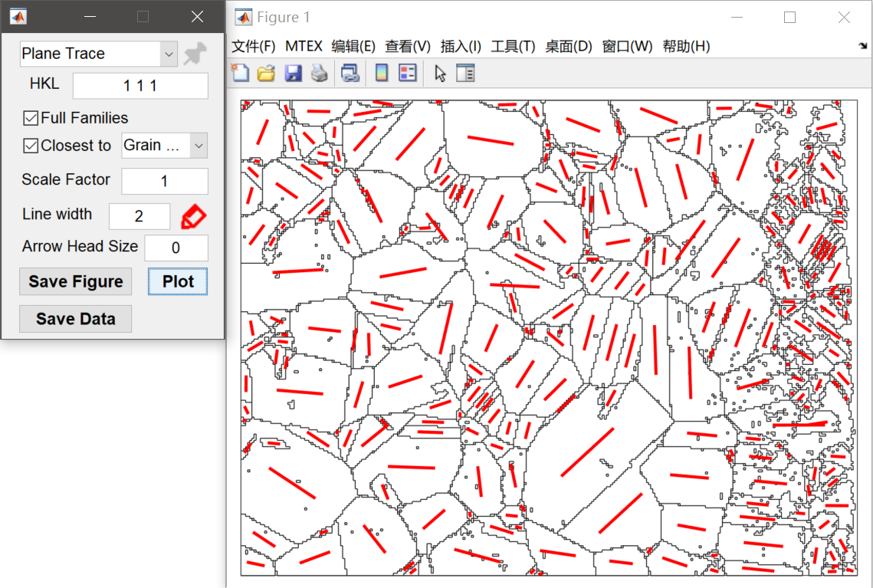873x588 pixels.
Task: Toggle the Closest to checkbox
Action: tap(31, 146)
